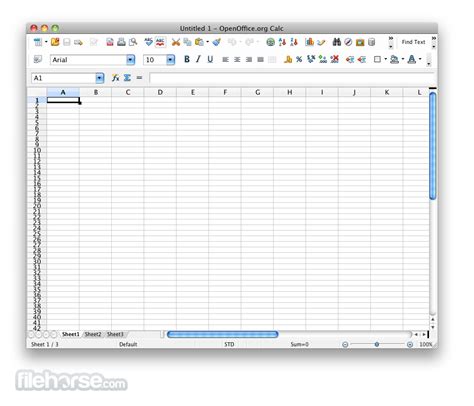Open the New document type dropdown arrow
Screen dimensions: 474x406
tap(46, 42)
